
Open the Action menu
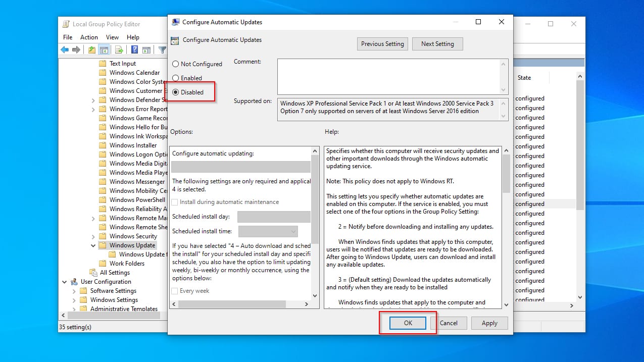click(x=89, y=37)
